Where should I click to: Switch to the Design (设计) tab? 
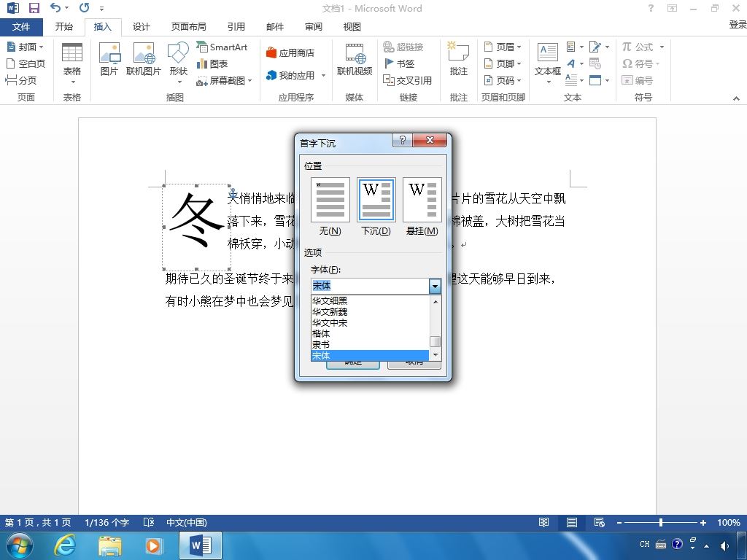(141, 27)
